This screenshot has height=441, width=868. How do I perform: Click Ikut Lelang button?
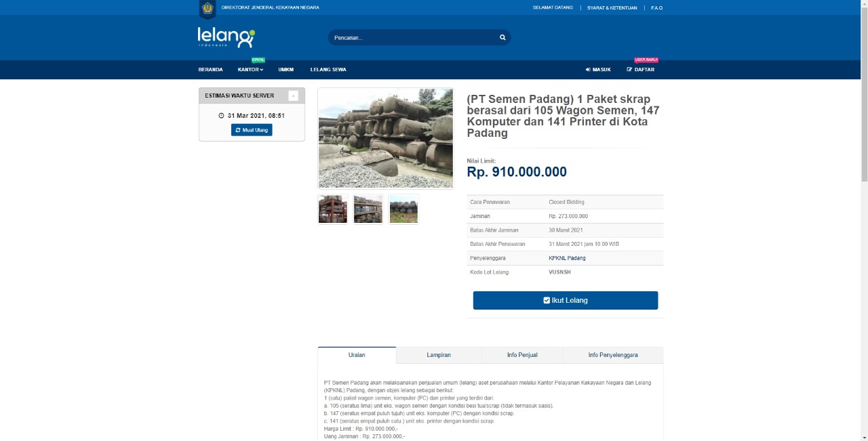click(x=566, y=300)
